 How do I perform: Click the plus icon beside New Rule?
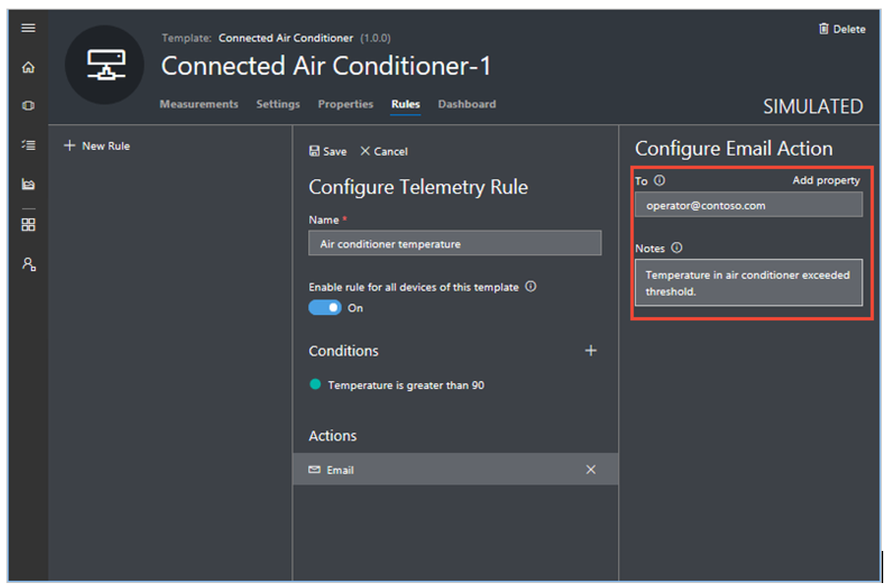click(x=69, y=145)
